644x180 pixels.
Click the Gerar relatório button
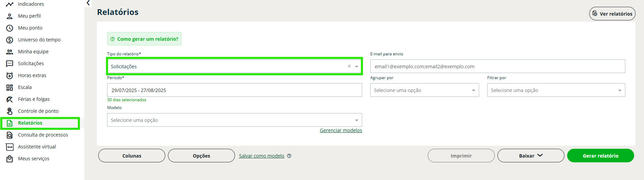[600, 156]
